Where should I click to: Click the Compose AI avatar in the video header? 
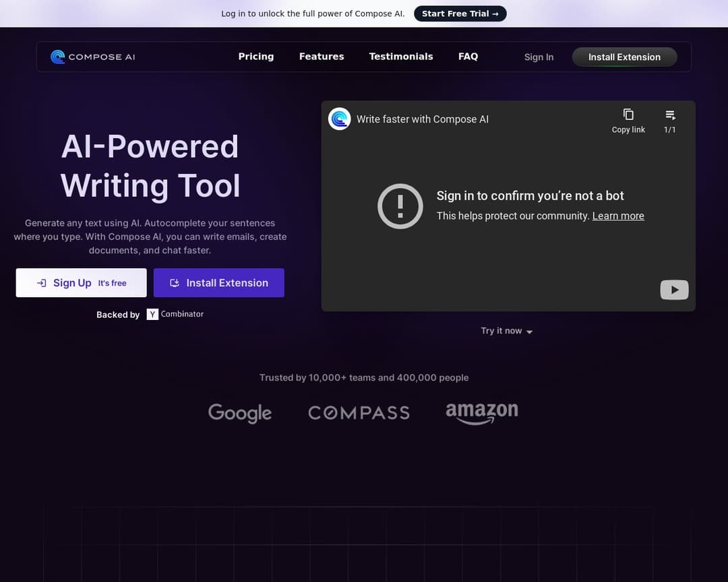(x=339, y=119)
